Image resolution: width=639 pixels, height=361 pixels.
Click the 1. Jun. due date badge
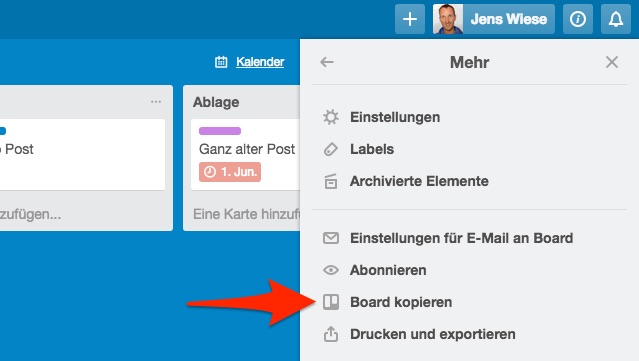(230, 172)
